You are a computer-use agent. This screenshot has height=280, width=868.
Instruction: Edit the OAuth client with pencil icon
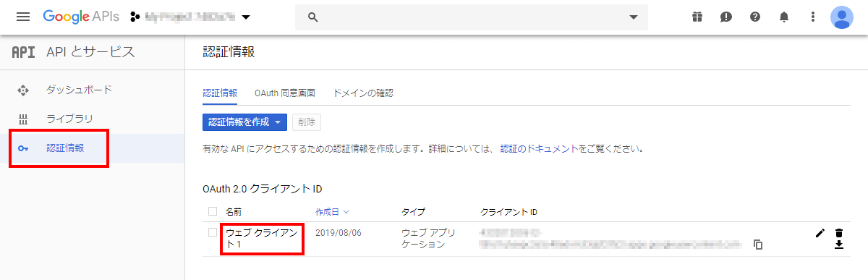coord(820,232)
